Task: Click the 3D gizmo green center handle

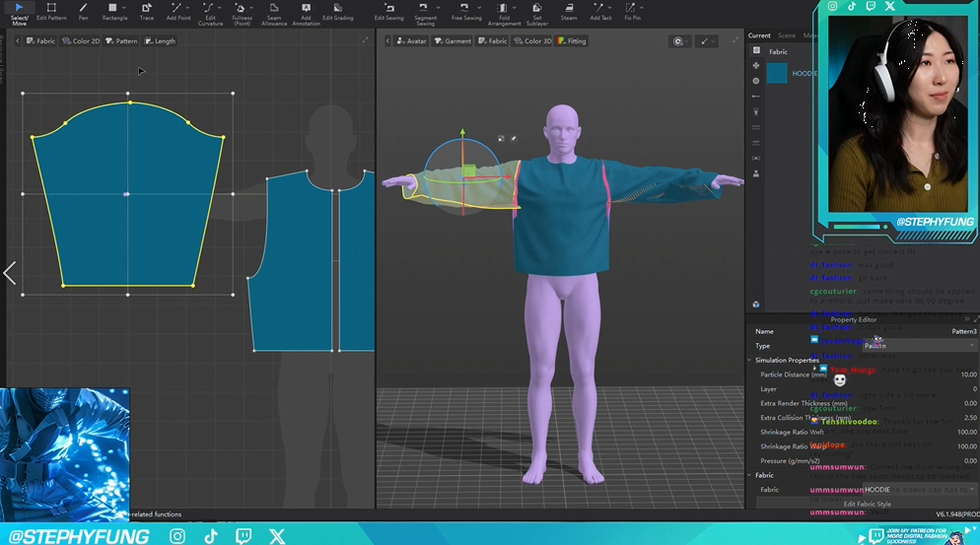Action: pyautogui.click(x=468, y=170)
